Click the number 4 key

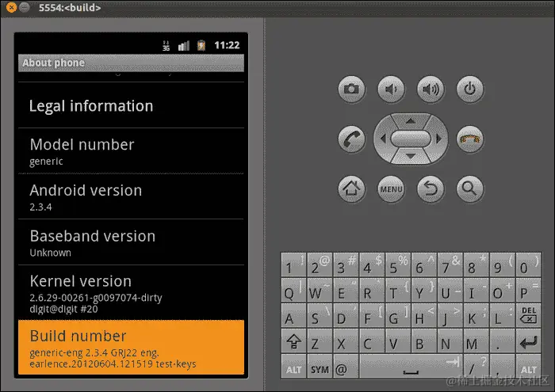[372, 265]
